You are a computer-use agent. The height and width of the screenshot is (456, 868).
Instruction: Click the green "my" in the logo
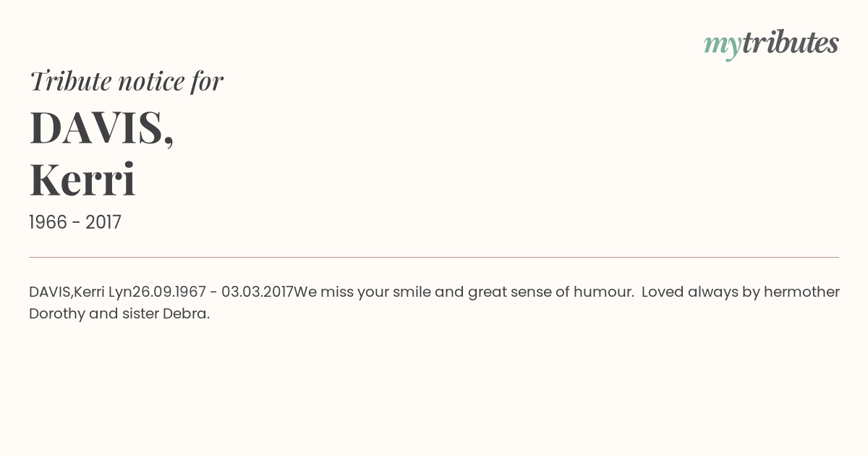(x=722, y=45)
